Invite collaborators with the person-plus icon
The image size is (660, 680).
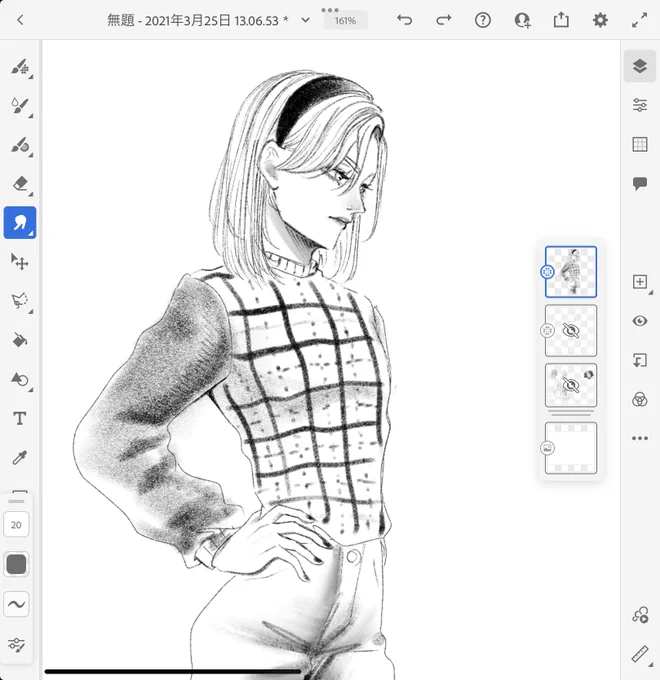[522, 20]
